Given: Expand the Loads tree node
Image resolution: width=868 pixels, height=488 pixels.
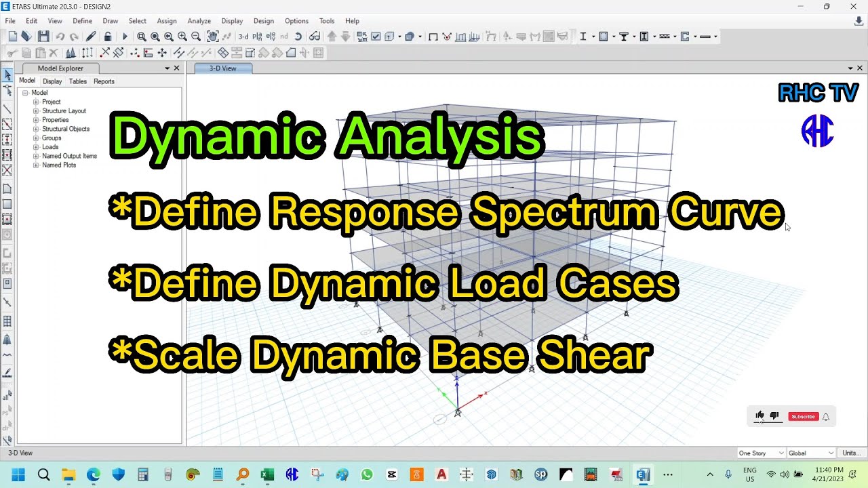Looking at the screenshot, I should (x=36, y=147).
